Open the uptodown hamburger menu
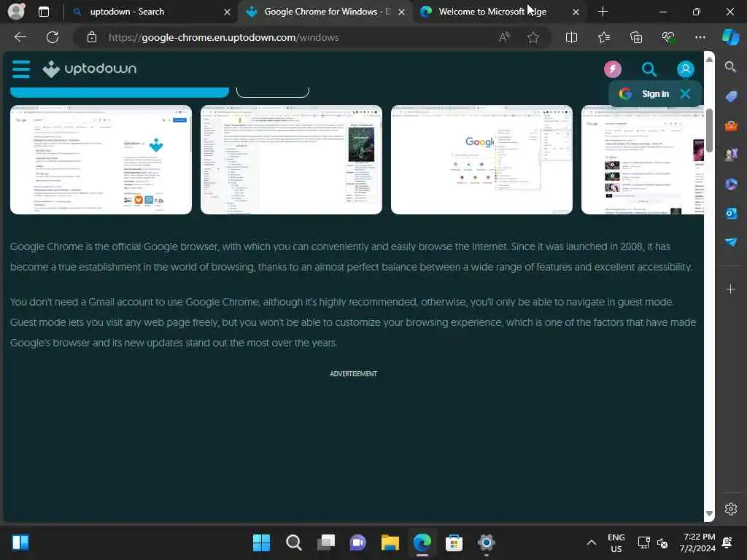Screen dimensions: 747x560 click(21, 69)
